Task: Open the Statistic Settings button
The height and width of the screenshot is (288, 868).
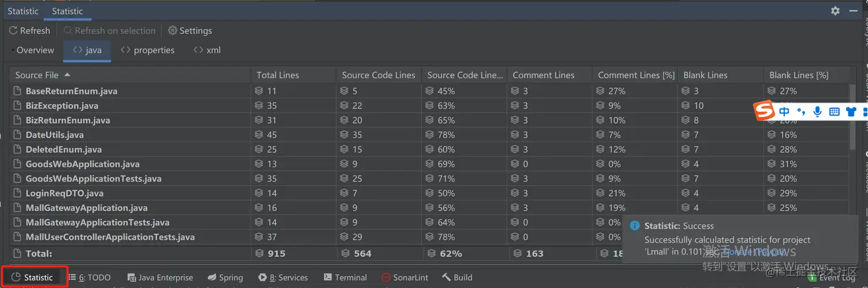Action: coord(190,30)
